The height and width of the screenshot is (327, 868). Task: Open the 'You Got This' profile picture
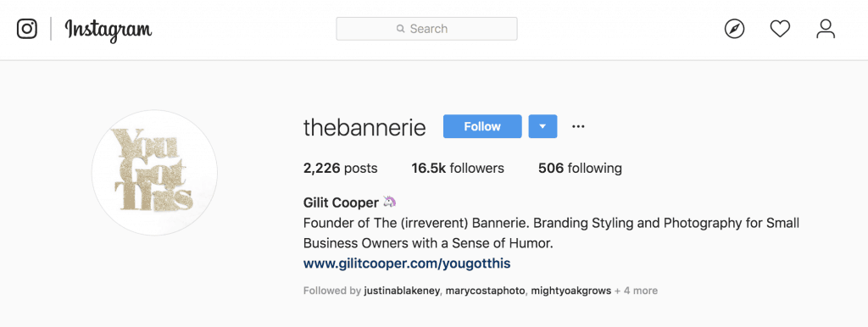tap(154, 173)
